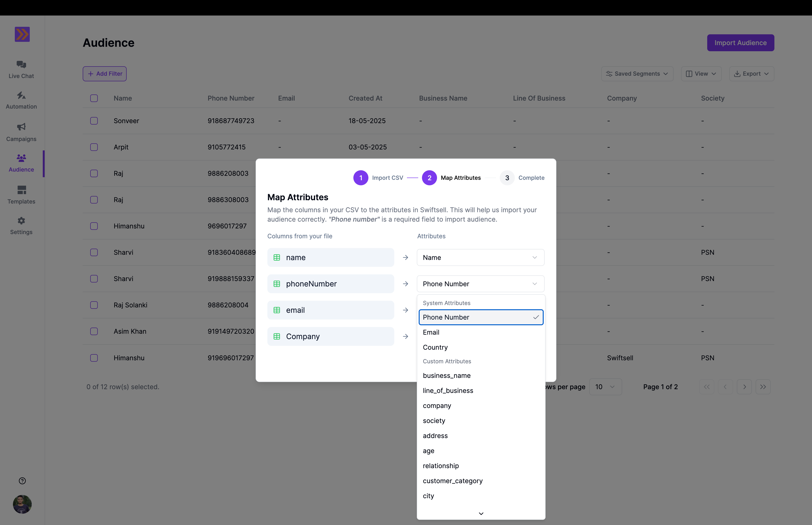Screen dimensions: 812x525
Task: Click the help question mark icon
Action: [x=22, y=481]
